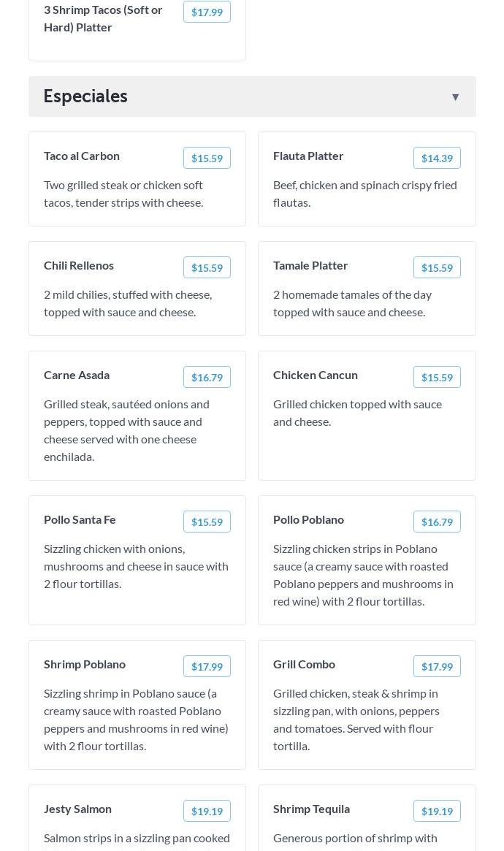
Task: Click Shrimp Poblano $17.99 price button
Action: tap(207, 666)
